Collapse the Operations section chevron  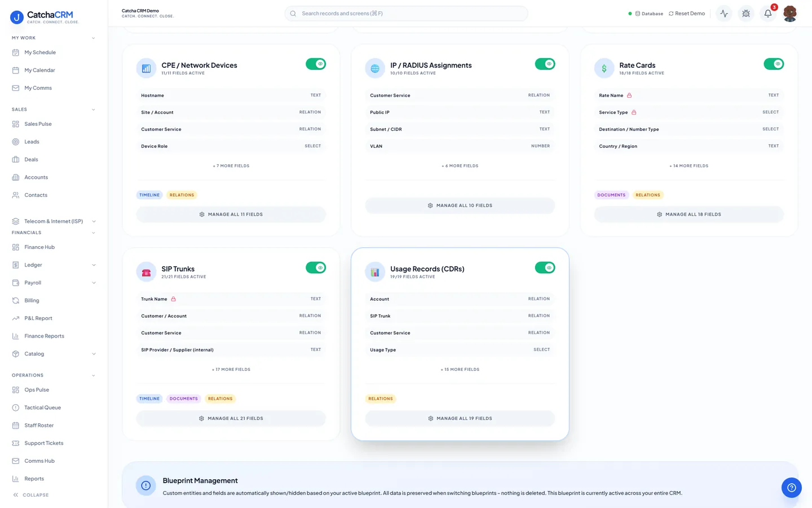click(x=94, y=375)
